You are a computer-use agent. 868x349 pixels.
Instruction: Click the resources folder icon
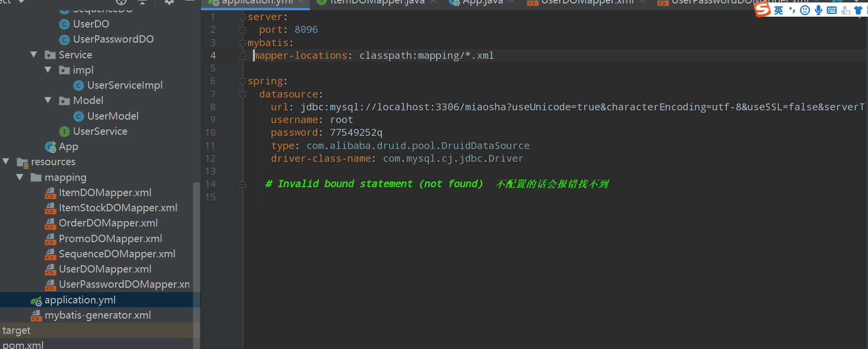tap(23, 162)
